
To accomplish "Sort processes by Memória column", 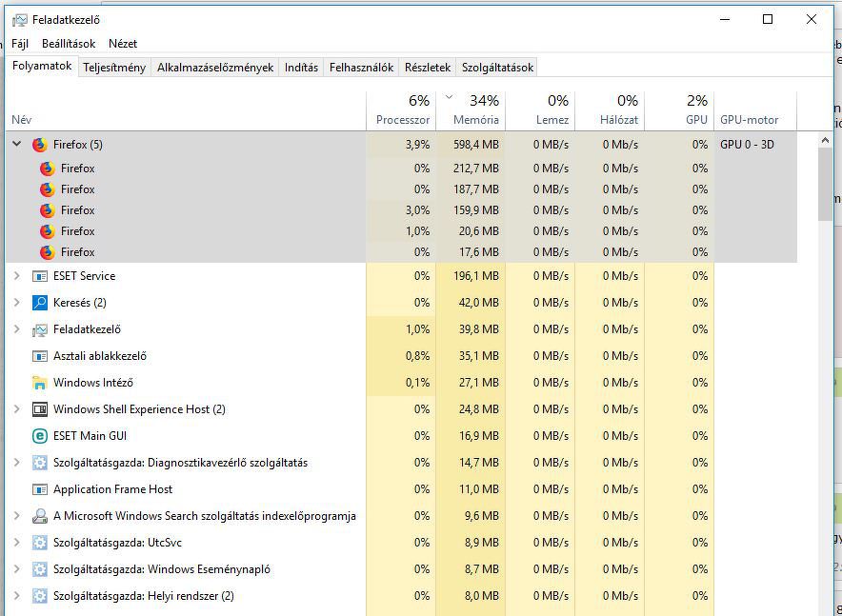I will (475, 120).
